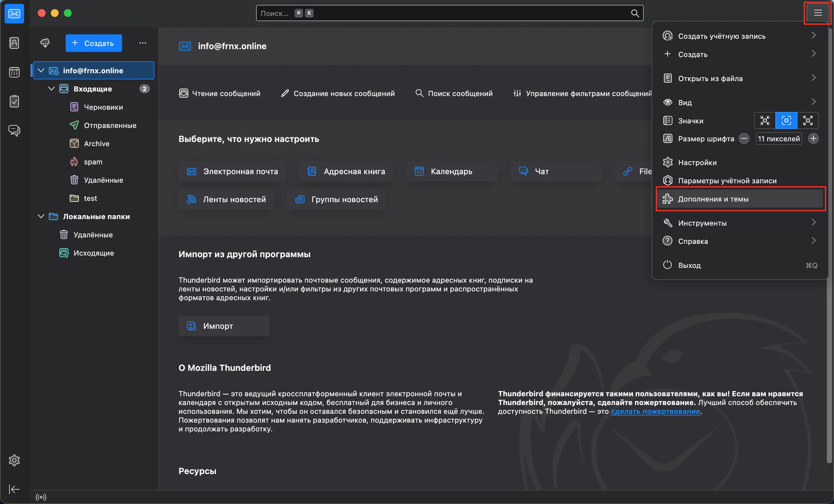Open the сделать пожертвование link

[655, 411]
